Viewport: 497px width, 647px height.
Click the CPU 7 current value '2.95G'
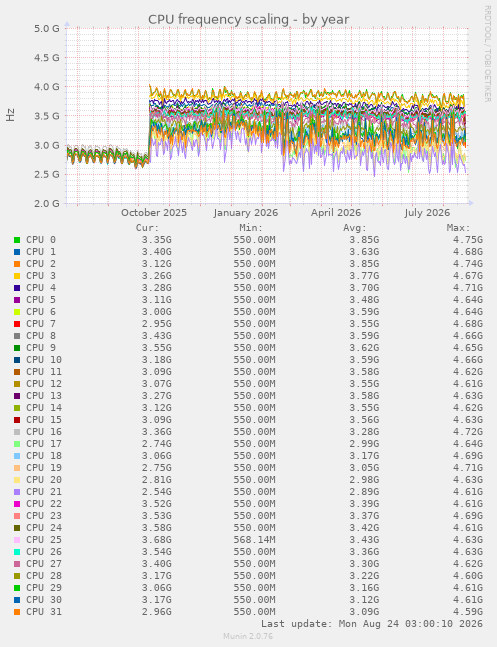click(156, 324)
